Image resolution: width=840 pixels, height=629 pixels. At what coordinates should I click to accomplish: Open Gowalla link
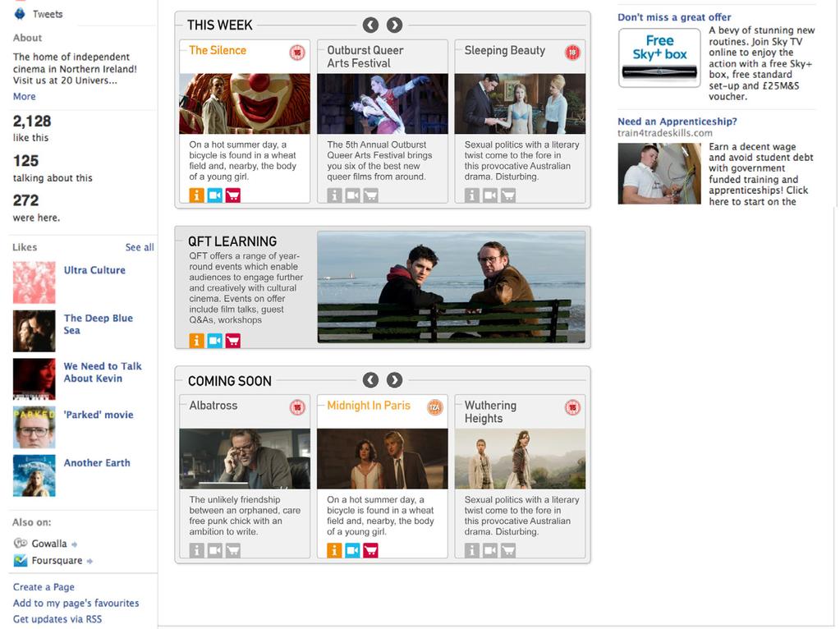coord(49,544)
